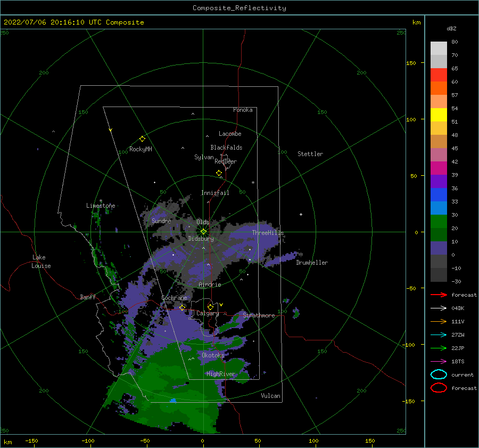Select the slate purple 0-10 dBZ swatch
This screenshot has width=479, height=448.
point(439,248)
